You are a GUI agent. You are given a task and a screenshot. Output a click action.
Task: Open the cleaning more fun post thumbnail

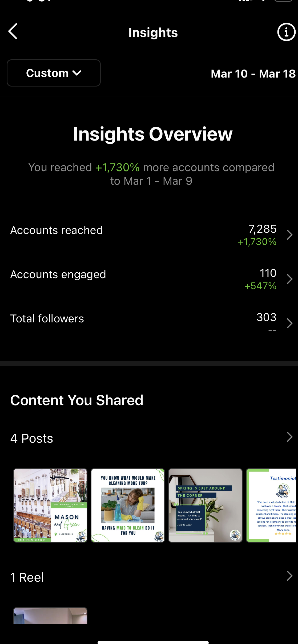coord(128,505)
